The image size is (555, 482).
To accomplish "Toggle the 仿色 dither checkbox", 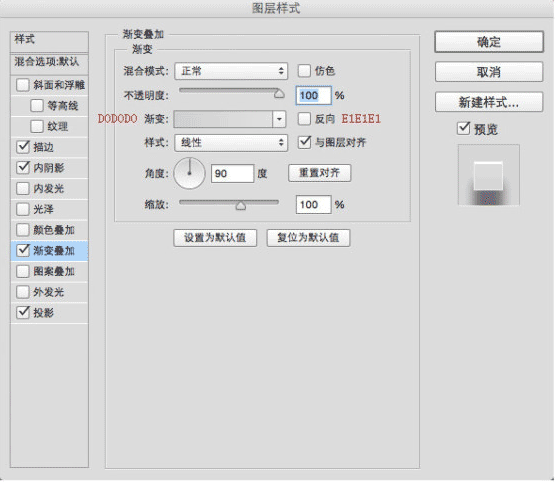I will (304, 71).
